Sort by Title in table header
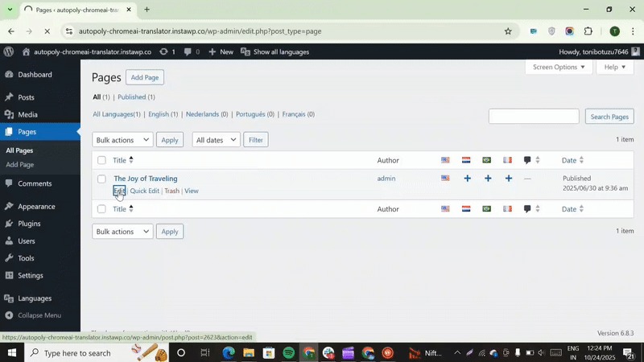Viewport: 644px width, 362px height. click(x=123, y=160)
